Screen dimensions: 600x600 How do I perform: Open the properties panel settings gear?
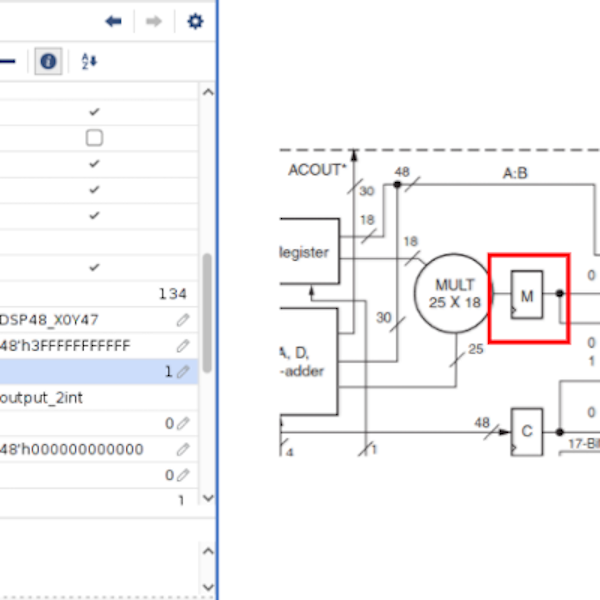pyautogui.click(x=195, y=21)
